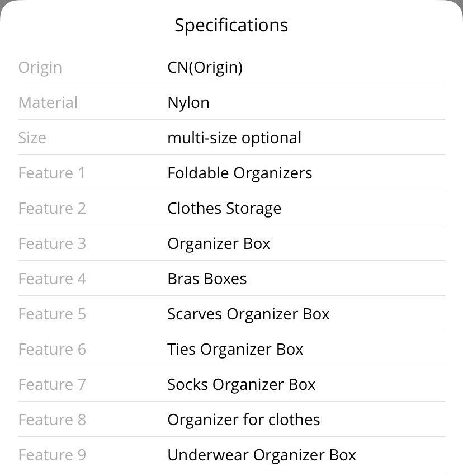
Task: Tap the Underwear Organizer Box value
Action: pos(262,455)
